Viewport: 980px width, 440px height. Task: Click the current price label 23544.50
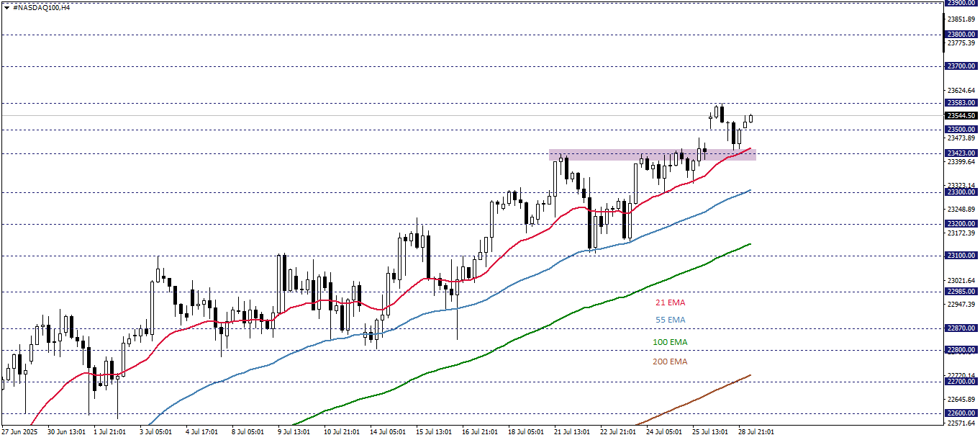[x=961, y=116]
